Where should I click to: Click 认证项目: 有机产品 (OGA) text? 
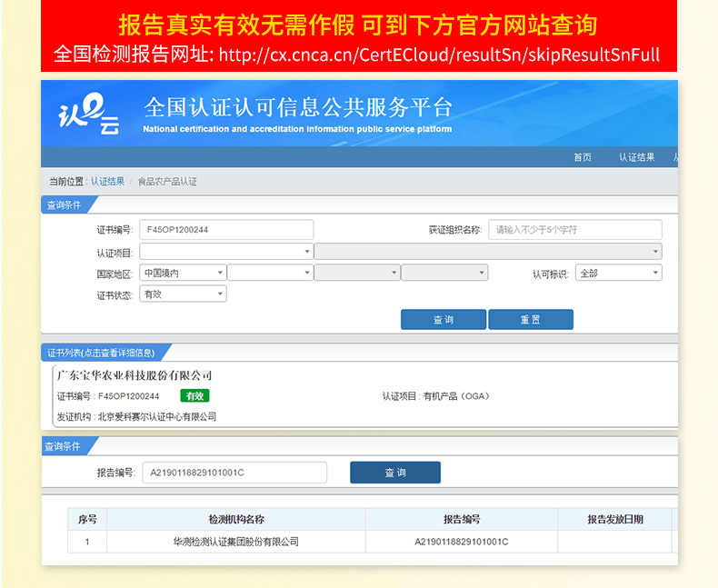click(436, 396)
